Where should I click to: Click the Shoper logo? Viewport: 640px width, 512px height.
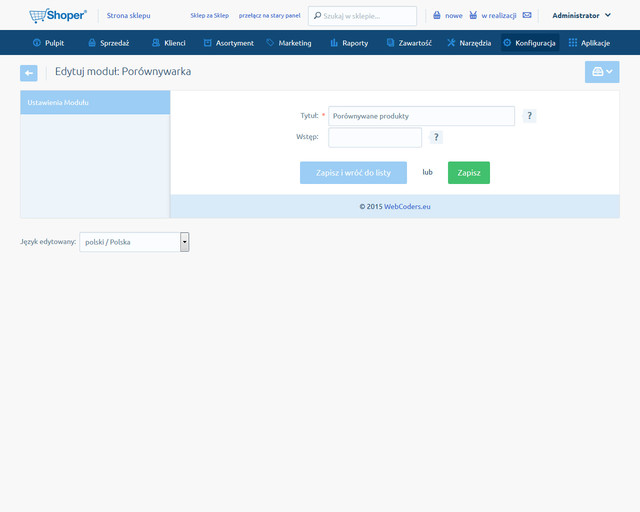[58, 15]
